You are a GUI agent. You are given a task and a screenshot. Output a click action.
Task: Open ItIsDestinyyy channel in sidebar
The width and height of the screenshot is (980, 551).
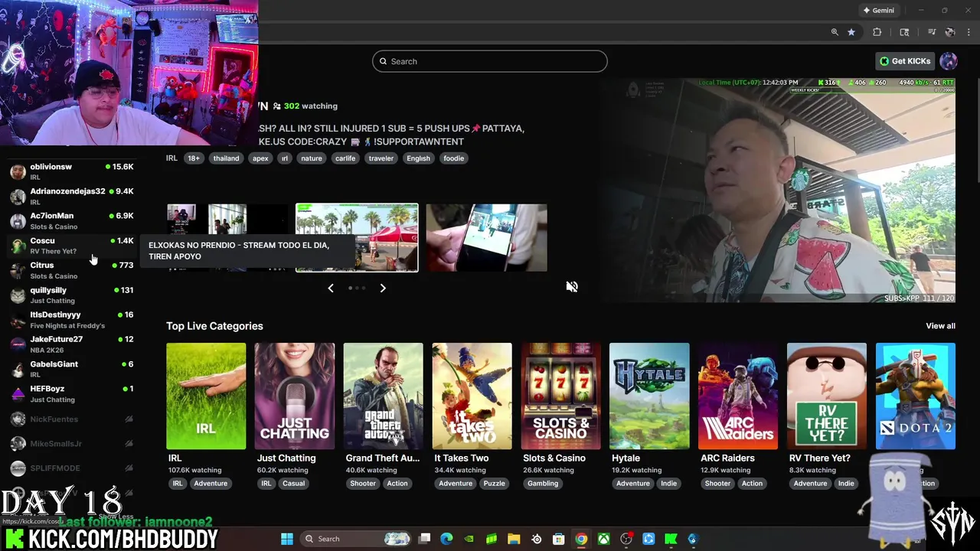(x=71, y=320)
